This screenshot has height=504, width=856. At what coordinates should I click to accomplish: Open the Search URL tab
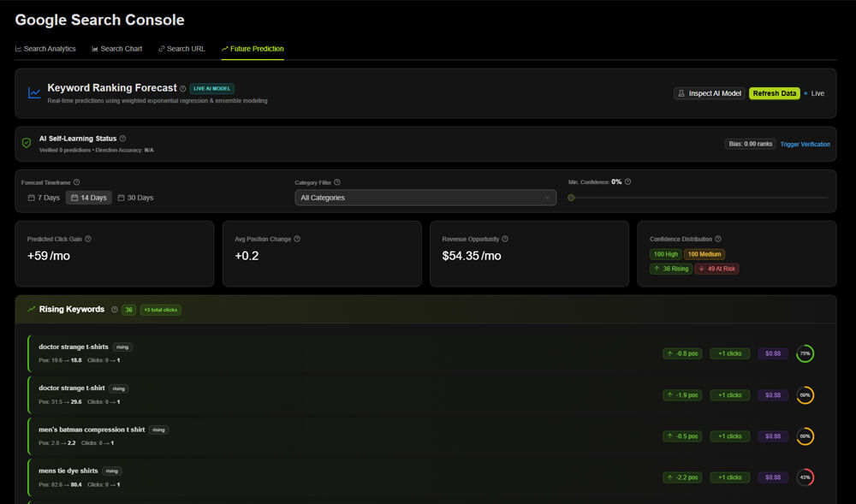(181, 49)
